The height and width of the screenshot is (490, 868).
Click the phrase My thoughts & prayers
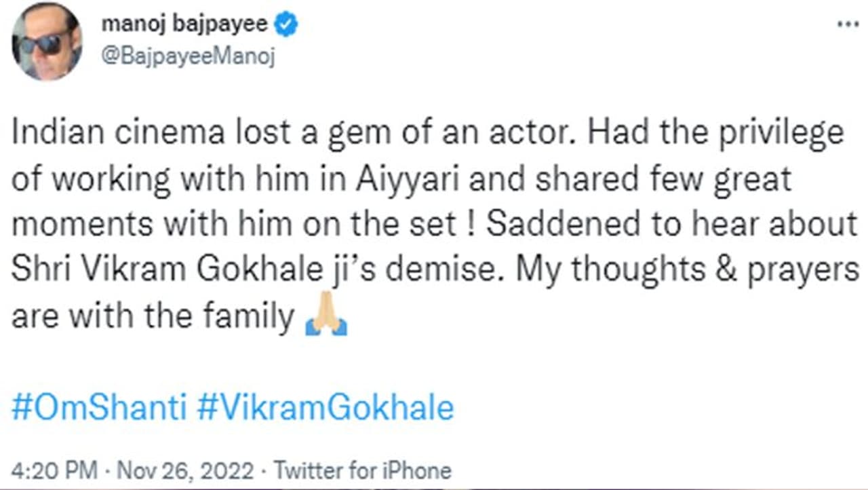coord(688,271)
